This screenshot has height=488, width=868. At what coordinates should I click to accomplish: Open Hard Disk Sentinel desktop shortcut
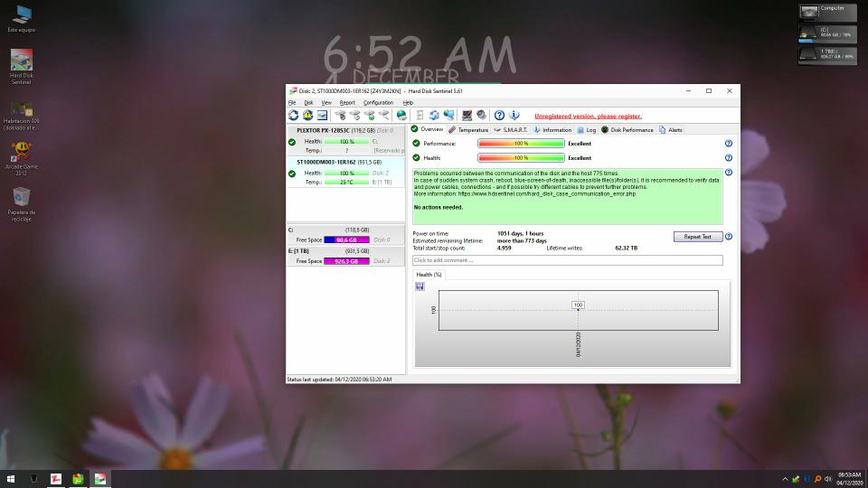(x=21, y=67)
